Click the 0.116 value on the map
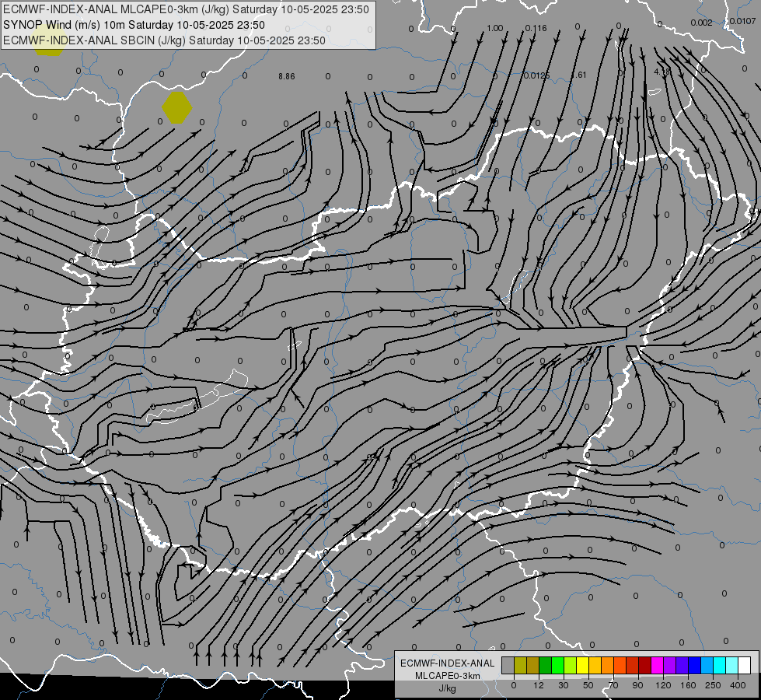Screen dimensions: 761x700 pyautogui.click(x=536, y=28)
